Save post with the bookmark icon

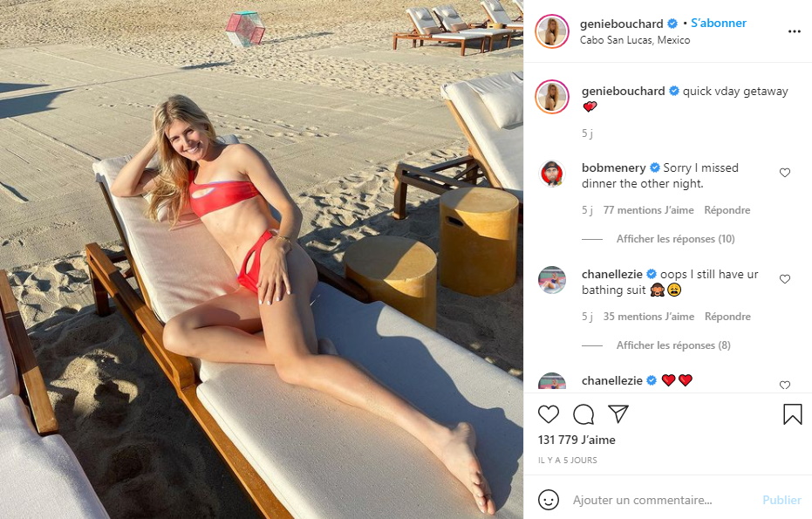pyautogui.click(x=792, y=414)
